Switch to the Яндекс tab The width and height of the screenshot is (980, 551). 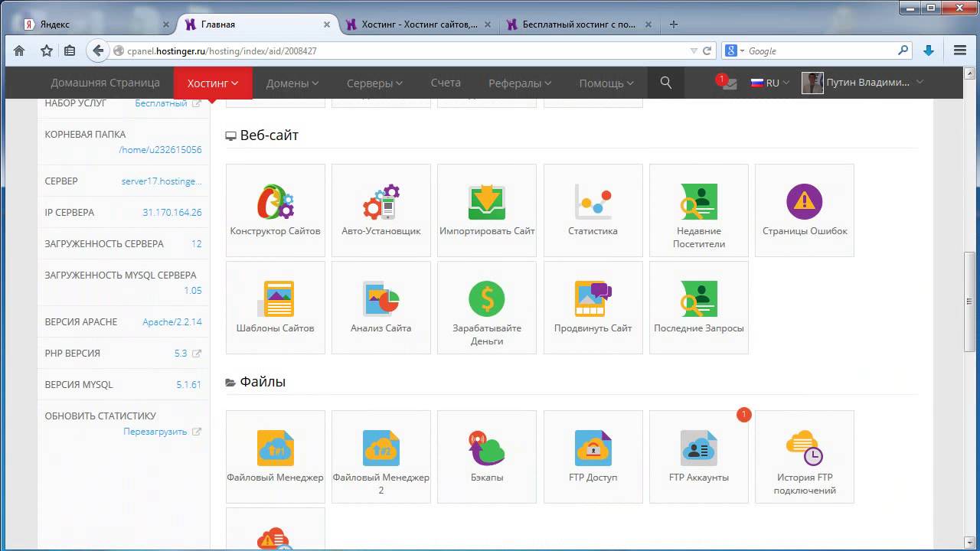[x=95, y=24]
